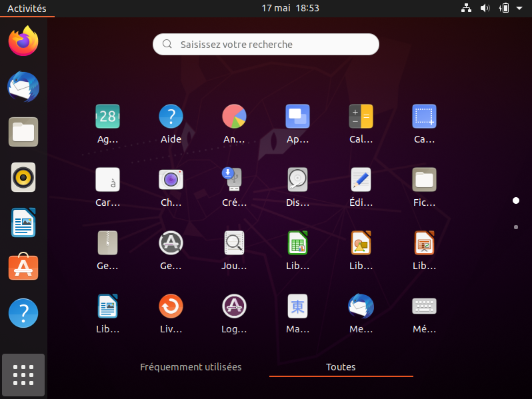Image resolution: width=532 pixels, height=399 pixels.
Task: Open the Caractères character map icon
Action: click(x=107, y=180)
